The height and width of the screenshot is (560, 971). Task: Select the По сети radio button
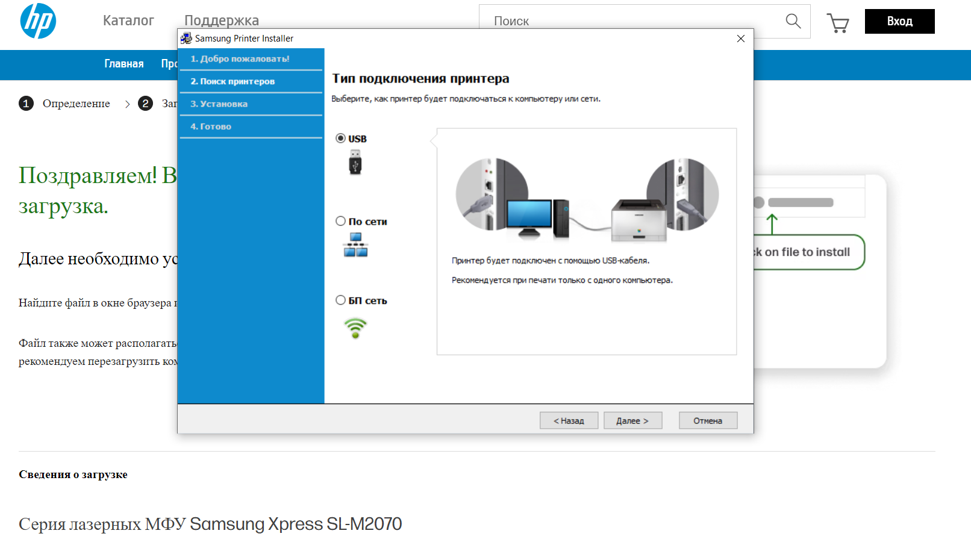tap(340, 221)
